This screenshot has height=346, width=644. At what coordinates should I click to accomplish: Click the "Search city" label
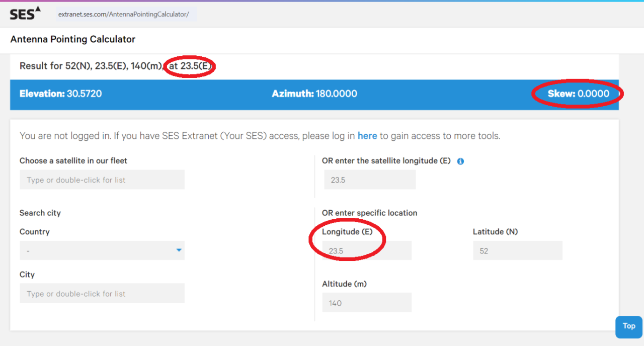pos(40,213)
